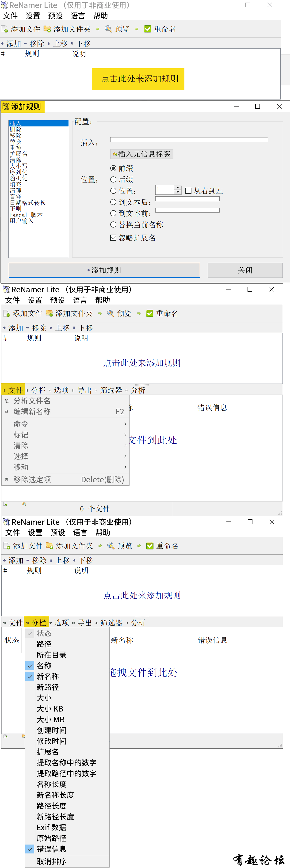This screenshot has height=868, width=290.
Task: Click 预览 icon in the window behind 添加规则 dialog
Action: coord(108,29)
